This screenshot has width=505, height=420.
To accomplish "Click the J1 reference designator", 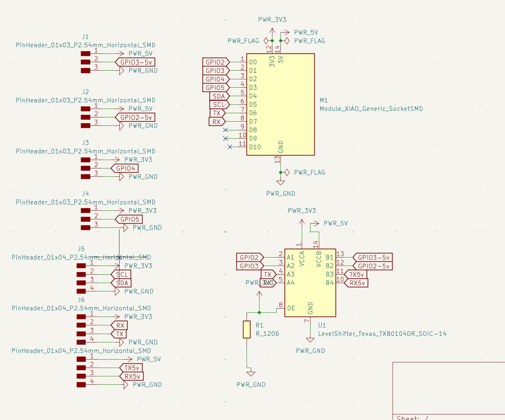I will click(86, 37).
